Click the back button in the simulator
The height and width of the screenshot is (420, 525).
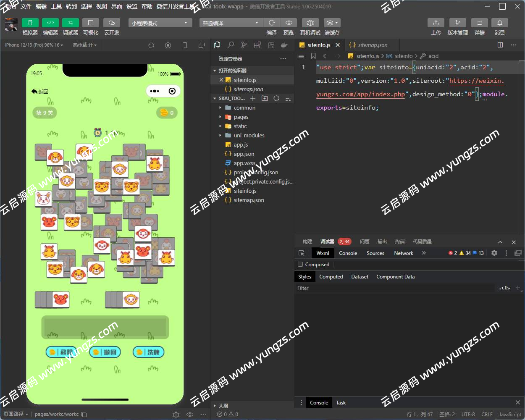40,91
